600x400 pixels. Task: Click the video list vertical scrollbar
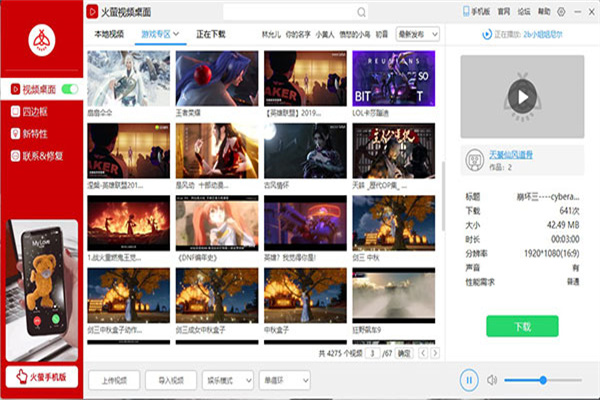[443, 196]
